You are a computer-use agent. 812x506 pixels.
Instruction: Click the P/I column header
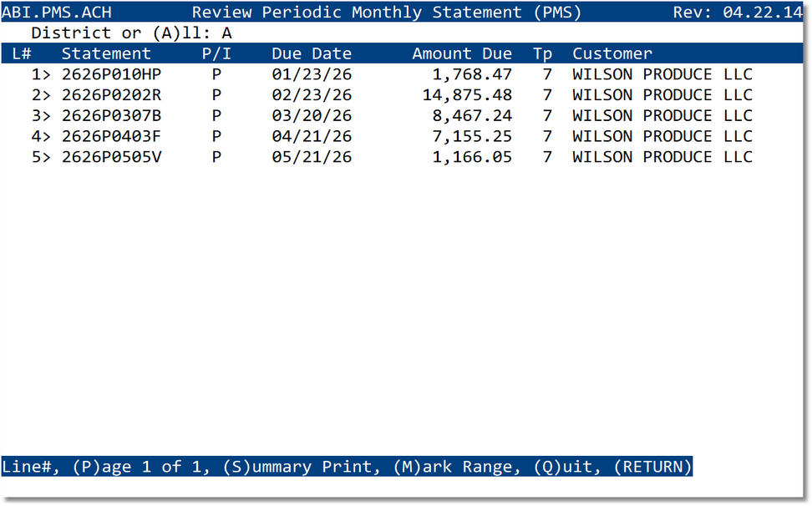pyautogui.click(x=216, y=53)
